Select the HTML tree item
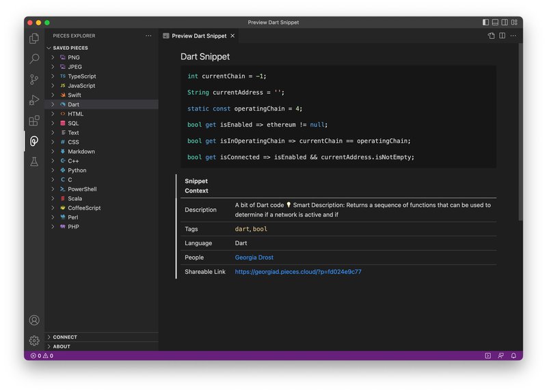Screen dimensions: 547x392 click(101, 113)
